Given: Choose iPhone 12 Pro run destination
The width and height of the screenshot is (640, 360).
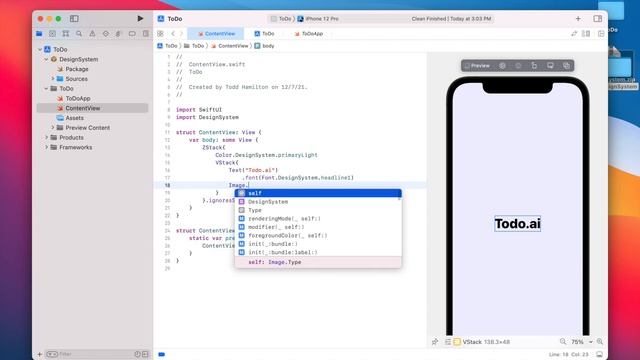Looking at the screenshot, I should 318,19.
